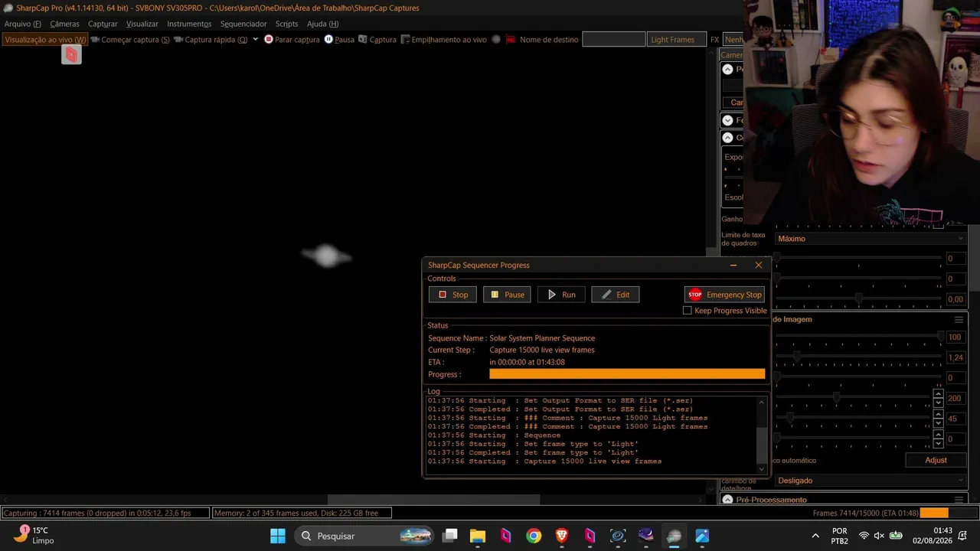Screen dimensions: 980x551
Task: Open the Câmeras menu
Action: pos(64,24)
